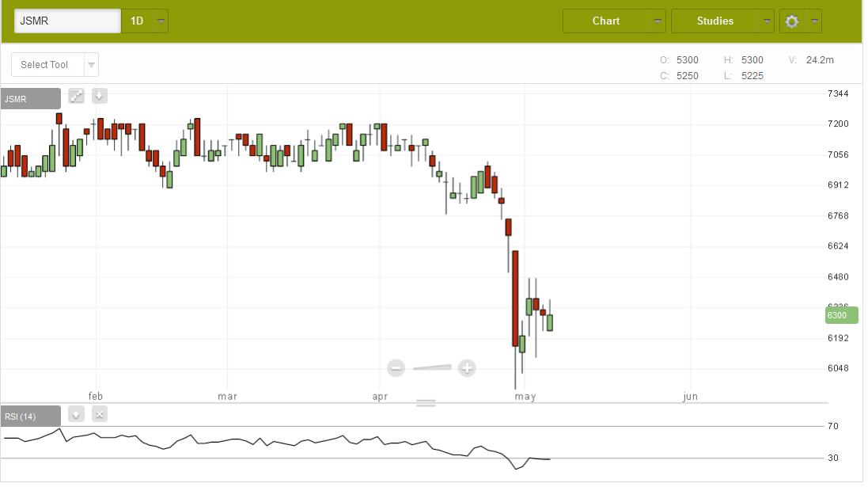Open the 1D interval dropdown
The height and width of the screenshot is (487, 868).
pos(161,21)
